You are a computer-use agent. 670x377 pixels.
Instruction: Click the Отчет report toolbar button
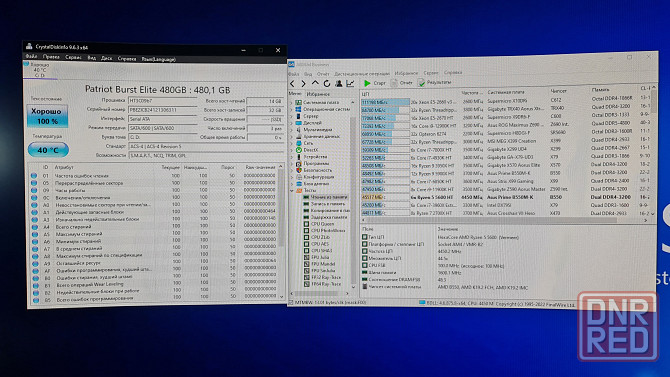click(x=402, y=82)
